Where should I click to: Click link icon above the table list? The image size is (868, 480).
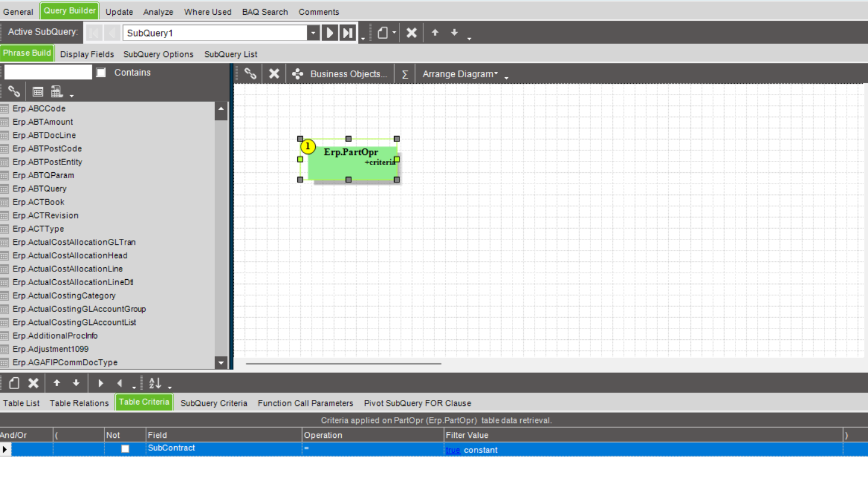14,91
